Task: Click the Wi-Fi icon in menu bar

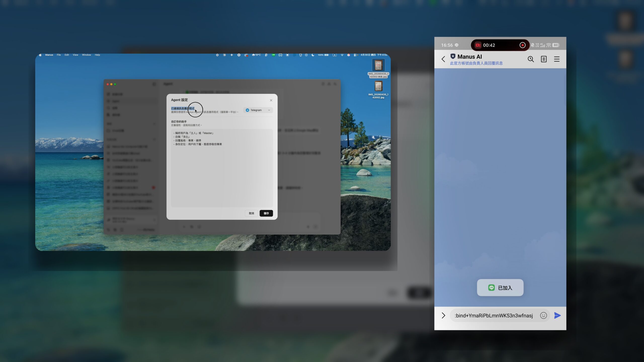Action: pyautogui.click(x=342, y=55)
